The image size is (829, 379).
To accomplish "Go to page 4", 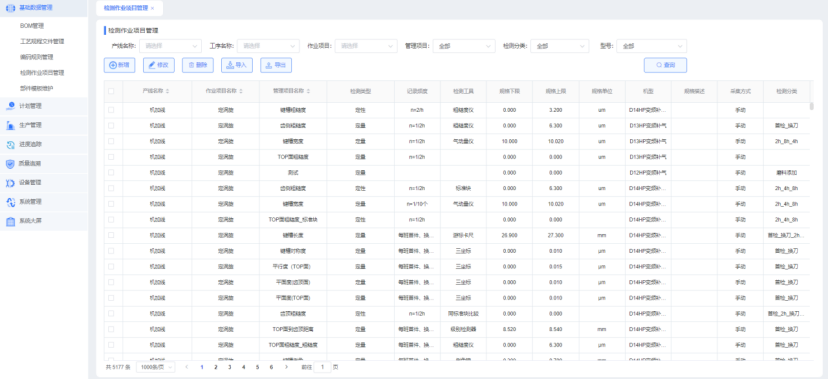I will pos(243,367).
